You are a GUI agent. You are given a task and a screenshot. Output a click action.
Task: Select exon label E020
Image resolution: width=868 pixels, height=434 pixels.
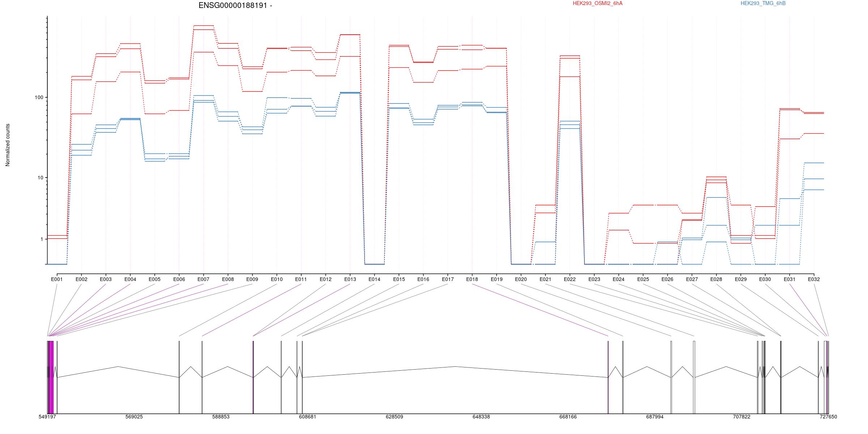coord(521,279)
